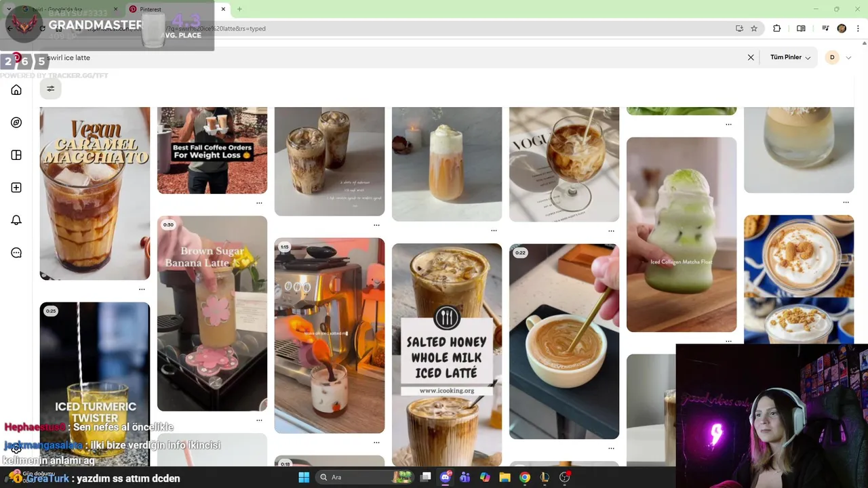Open the Chrome extensions puzzle icon
The width and height of the screenshot is (868, 488).
tap(777, 28)
